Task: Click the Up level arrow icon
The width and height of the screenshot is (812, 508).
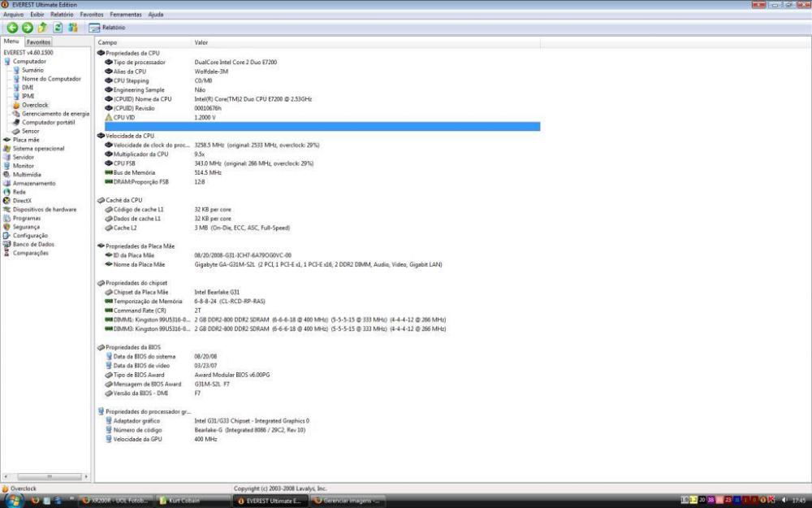Action: point(42,28)
